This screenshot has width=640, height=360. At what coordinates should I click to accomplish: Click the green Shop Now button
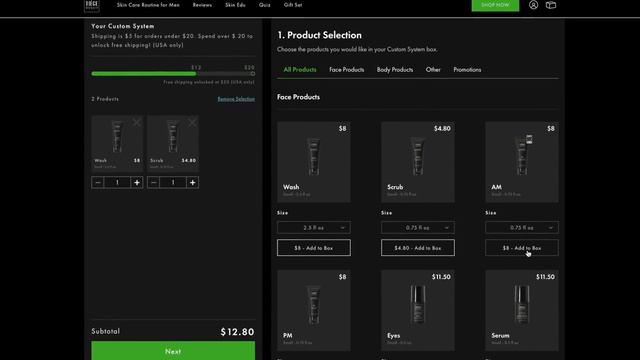pyautogui.click(x=495, y=5)
